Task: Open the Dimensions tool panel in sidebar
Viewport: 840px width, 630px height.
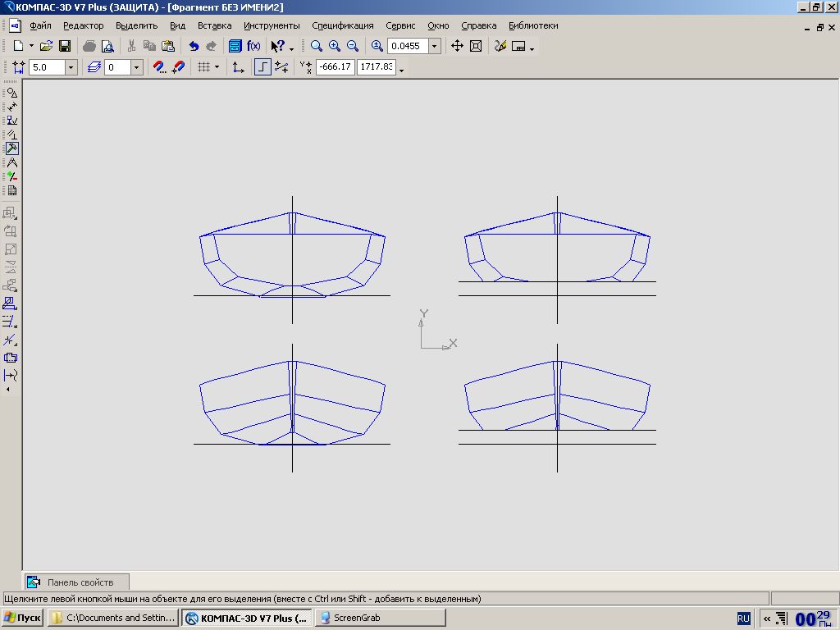Action: click(x=12, y=107)
